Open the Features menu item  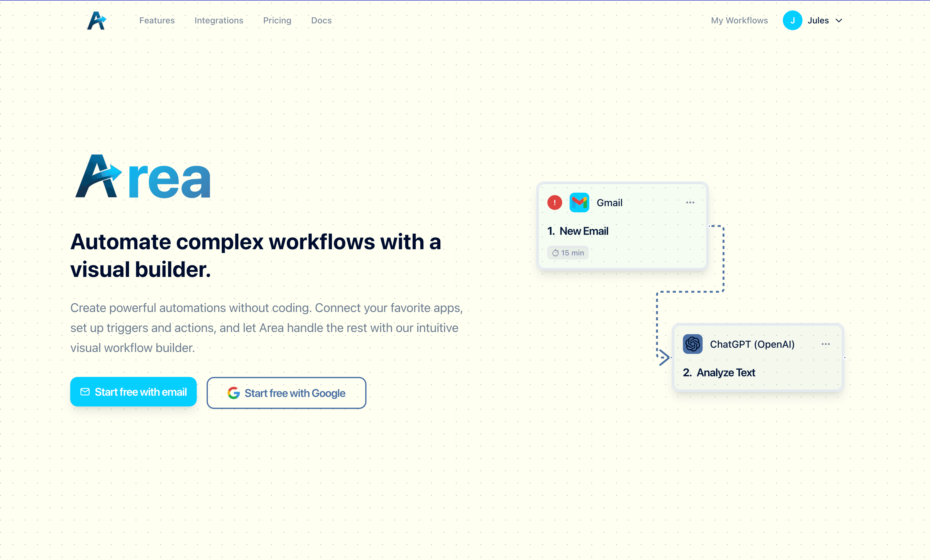pos(157,20)
